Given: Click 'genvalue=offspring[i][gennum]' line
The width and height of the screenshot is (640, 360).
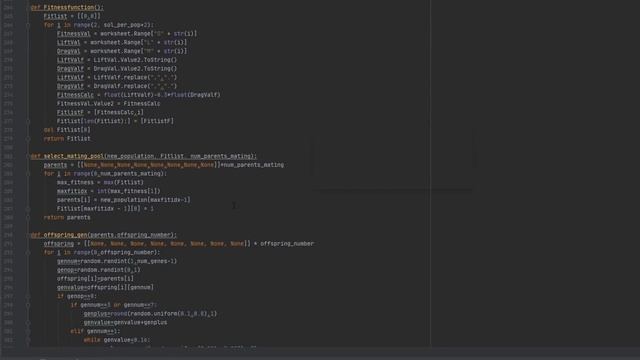Looking at the screenshot, I should coord(105,287).
